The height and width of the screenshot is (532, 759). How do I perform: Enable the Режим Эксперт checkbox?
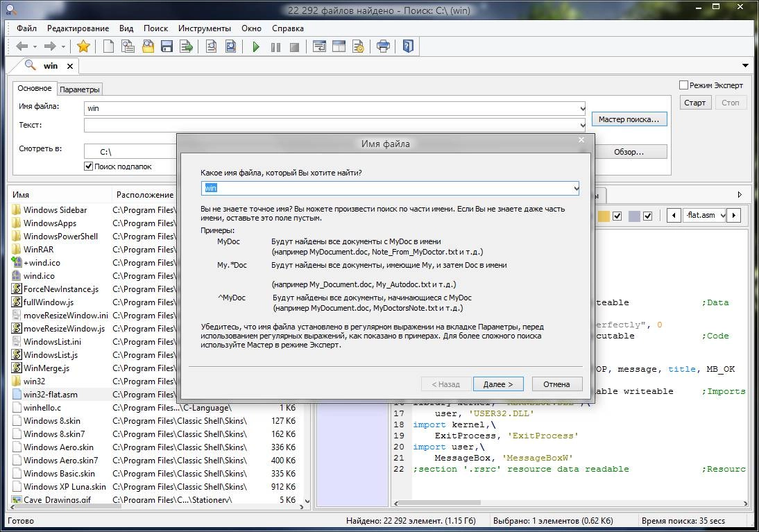pos(683,85)
